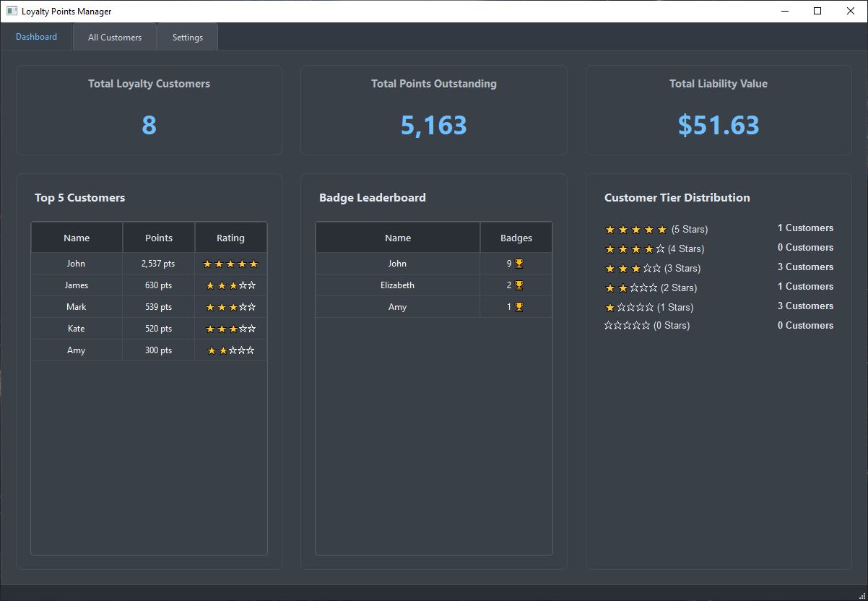Click the $51.63 Total Liability Value
This screenshot has height=601, width=868.
click(x=718, y=126)
